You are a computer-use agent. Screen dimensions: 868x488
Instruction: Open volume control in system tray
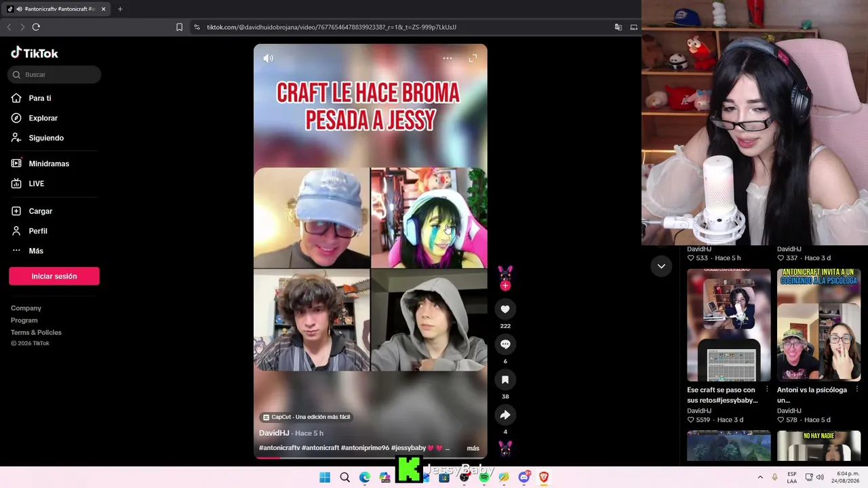[x=820, y=477]
